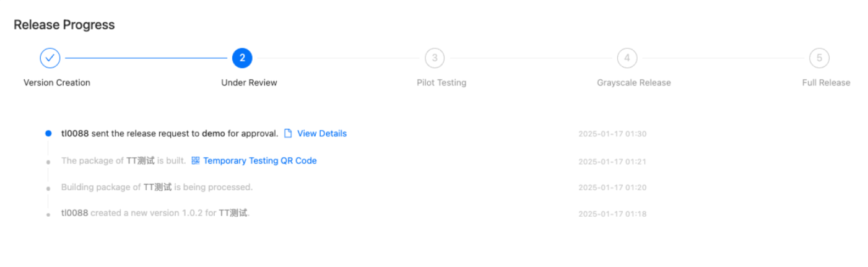The width and height of the screenshot is (868, 267).
Task: Click the Version Creation step label
Action: tap(57, 83)
